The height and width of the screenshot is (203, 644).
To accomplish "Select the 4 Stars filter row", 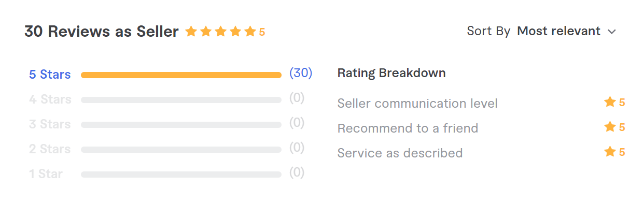I will coord(166,99).
